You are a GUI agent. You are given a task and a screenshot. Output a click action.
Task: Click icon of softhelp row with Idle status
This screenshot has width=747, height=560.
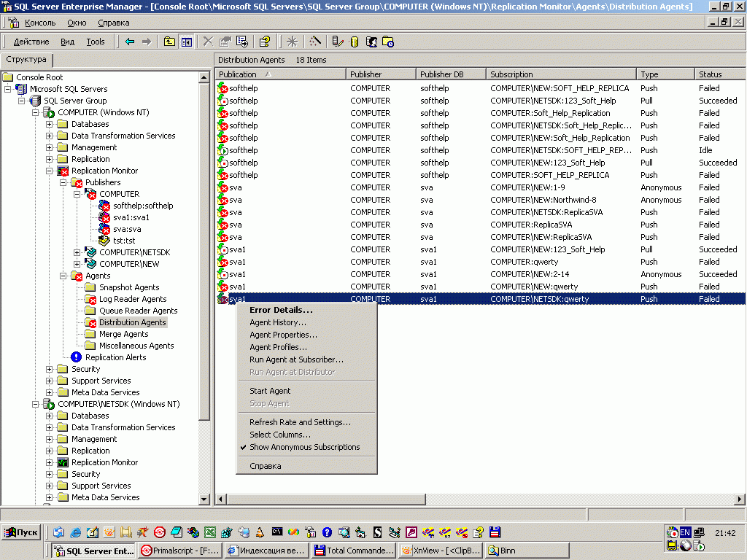click(x=222, y=150)
